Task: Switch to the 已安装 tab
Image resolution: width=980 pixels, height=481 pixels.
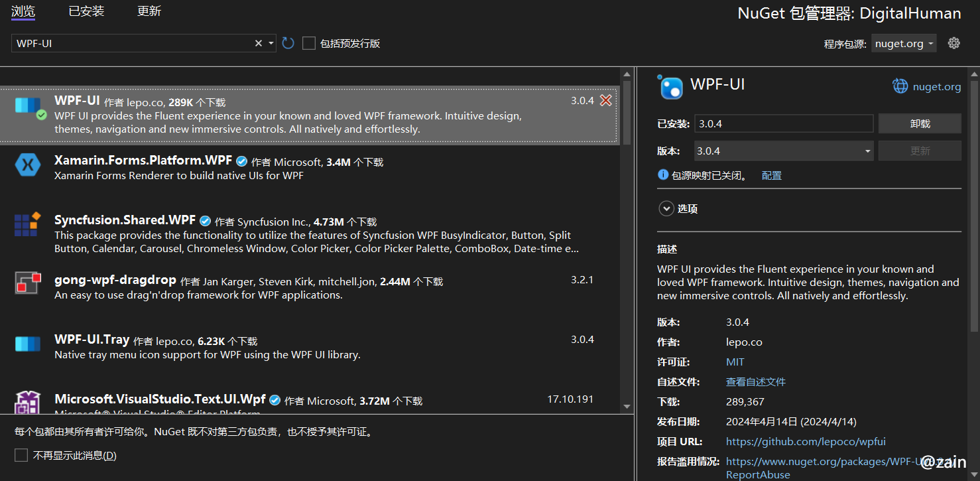Action: [86, 11]
